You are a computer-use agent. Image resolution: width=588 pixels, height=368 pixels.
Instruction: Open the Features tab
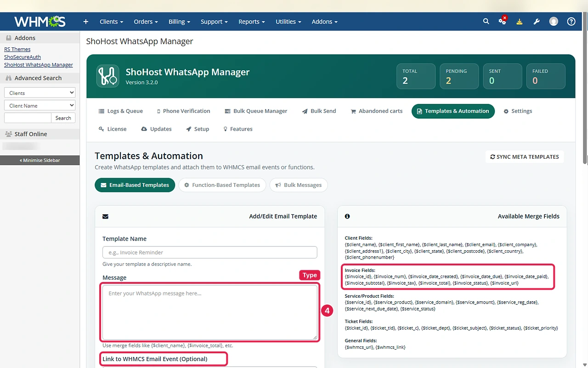[238, 129]
